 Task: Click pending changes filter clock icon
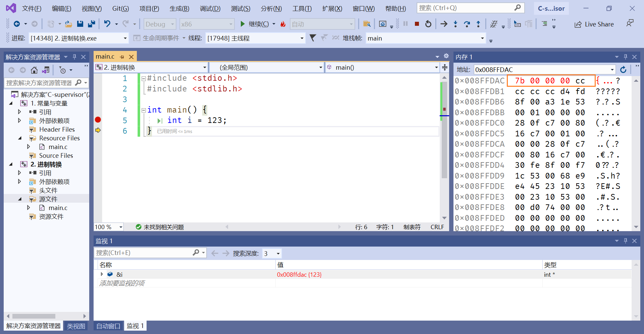tap(62, 70)
